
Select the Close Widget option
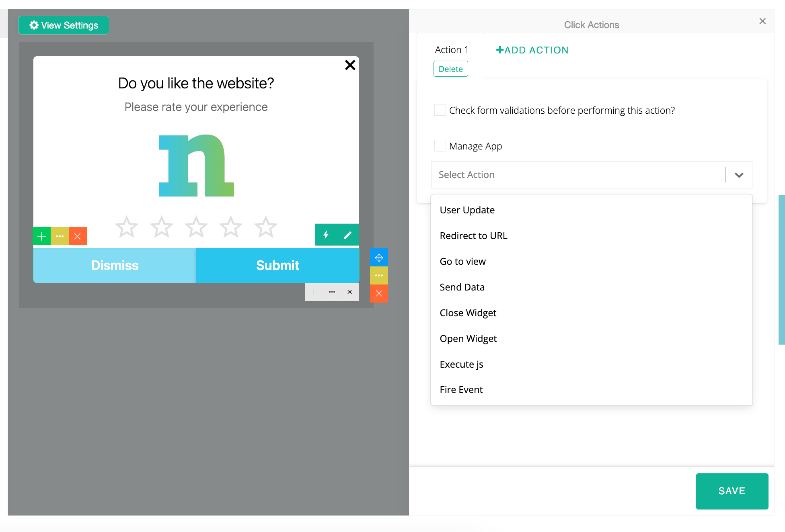[468, 313]
